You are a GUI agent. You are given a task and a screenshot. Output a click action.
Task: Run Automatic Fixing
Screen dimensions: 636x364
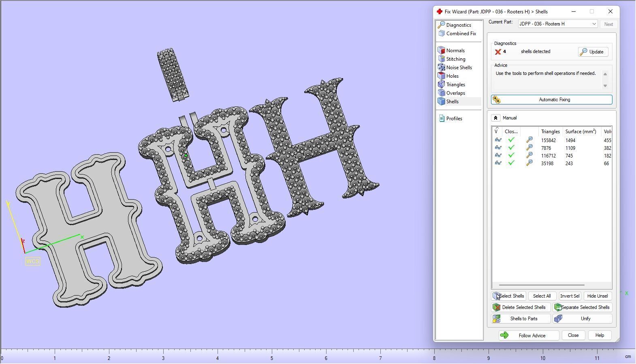tap(552, 100)
